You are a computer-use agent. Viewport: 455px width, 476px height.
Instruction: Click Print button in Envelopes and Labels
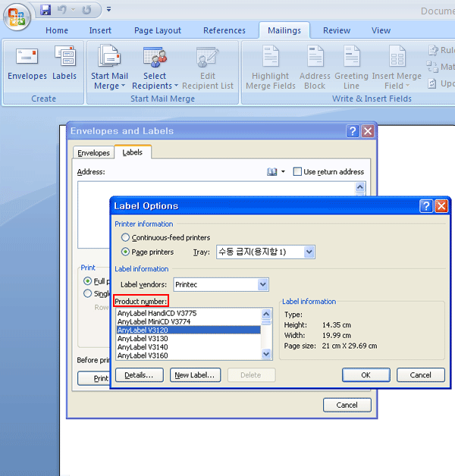tap(94, 378)
